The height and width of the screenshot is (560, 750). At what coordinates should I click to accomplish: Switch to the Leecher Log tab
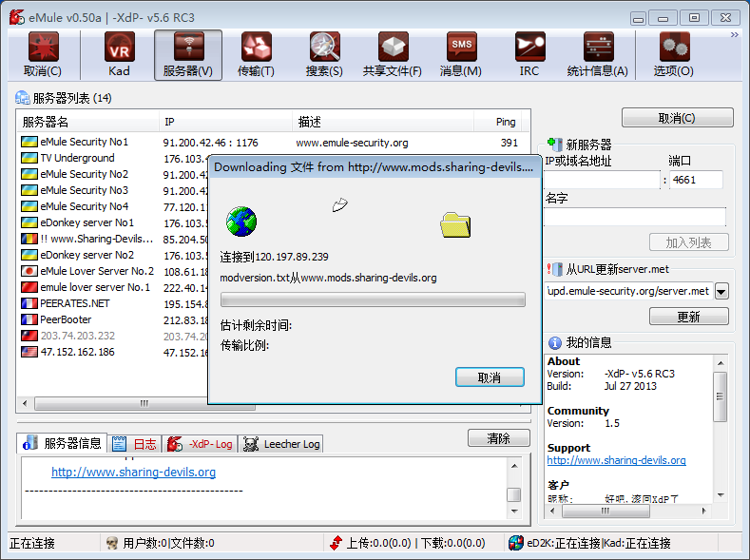(281, 444)
